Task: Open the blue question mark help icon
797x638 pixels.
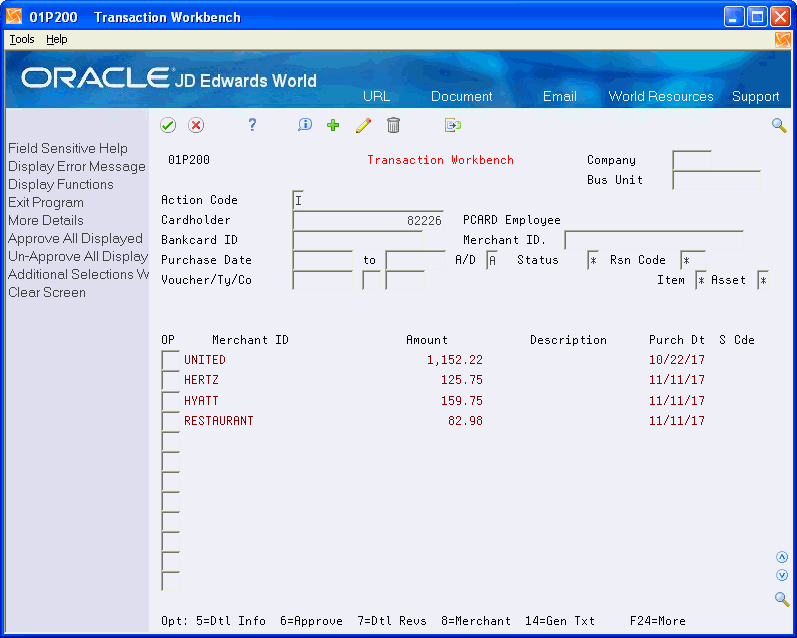Action: 252,125
